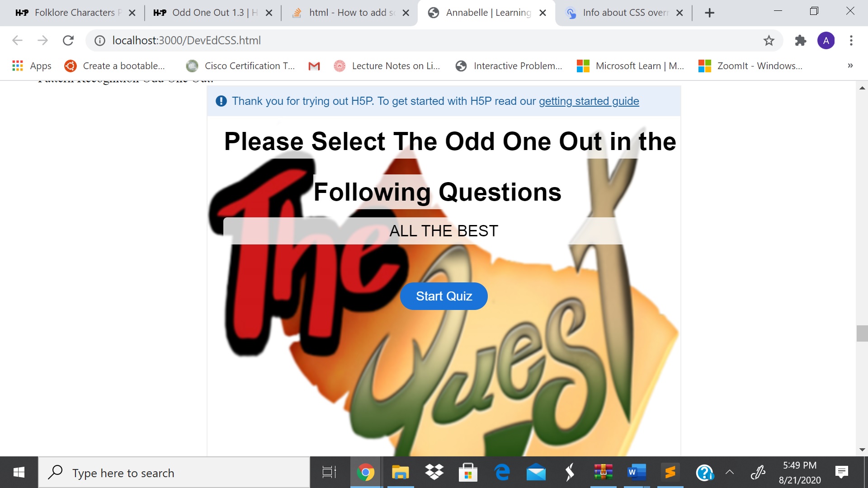The image size is (868, 488).
Task: Open Microsoft Word from the taskbar
Action: (636, 473)
